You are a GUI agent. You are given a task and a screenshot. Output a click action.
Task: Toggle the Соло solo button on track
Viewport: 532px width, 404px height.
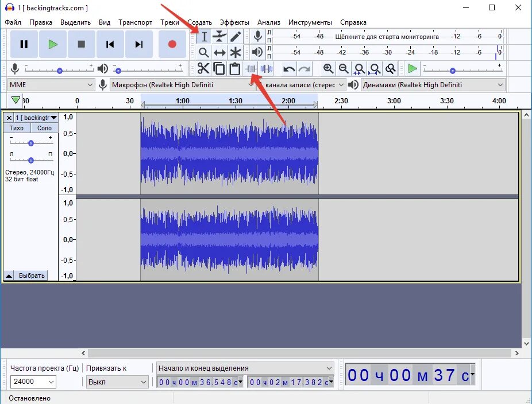(44, 128)
